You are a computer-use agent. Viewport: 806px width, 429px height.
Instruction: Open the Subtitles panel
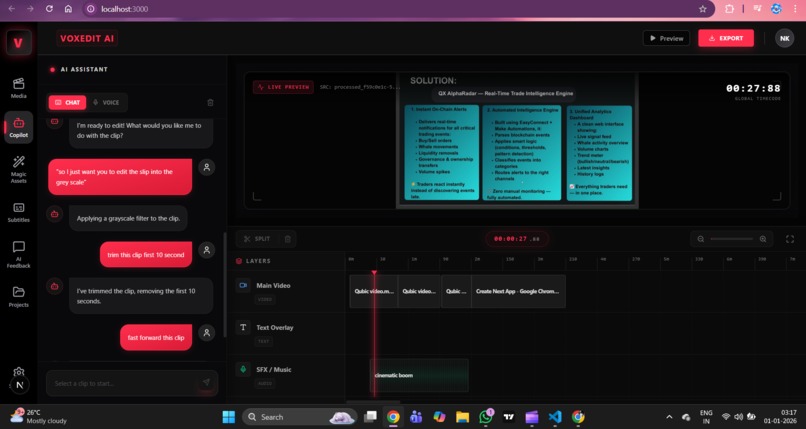(x=19, y=212)
